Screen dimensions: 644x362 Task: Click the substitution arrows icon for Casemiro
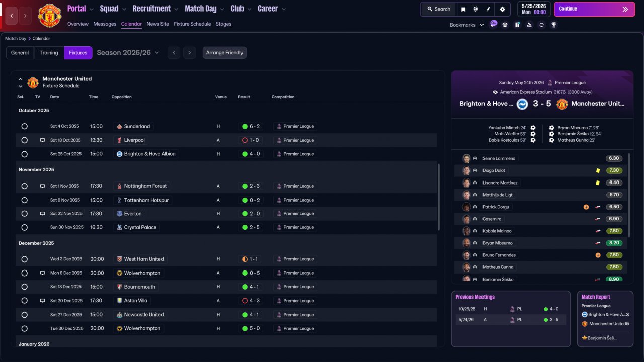point(598,219)
